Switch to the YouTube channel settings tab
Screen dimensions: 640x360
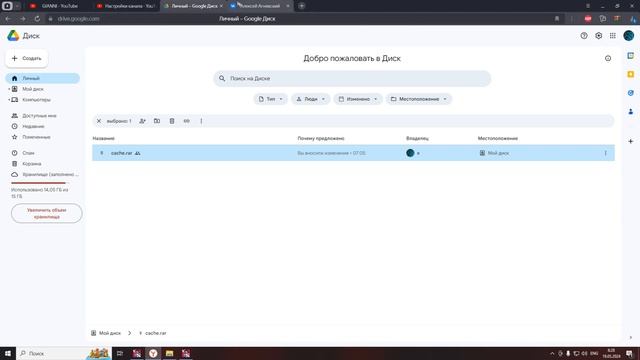pyautogui.click(x=126, y=6)
